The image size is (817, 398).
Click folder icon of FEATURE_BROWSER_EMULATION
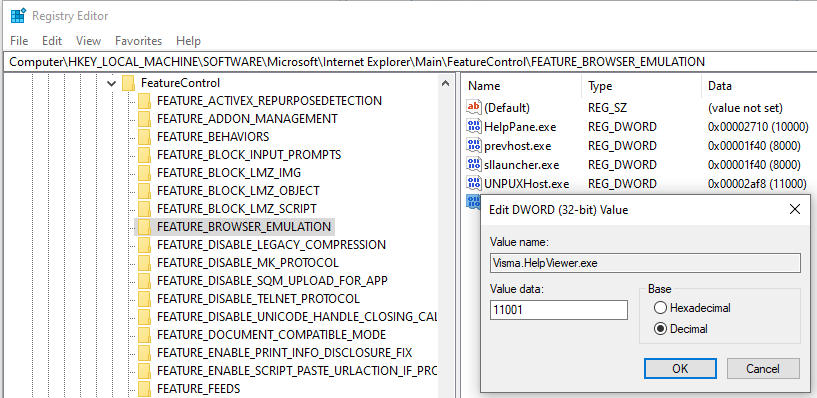pos(144,227)
